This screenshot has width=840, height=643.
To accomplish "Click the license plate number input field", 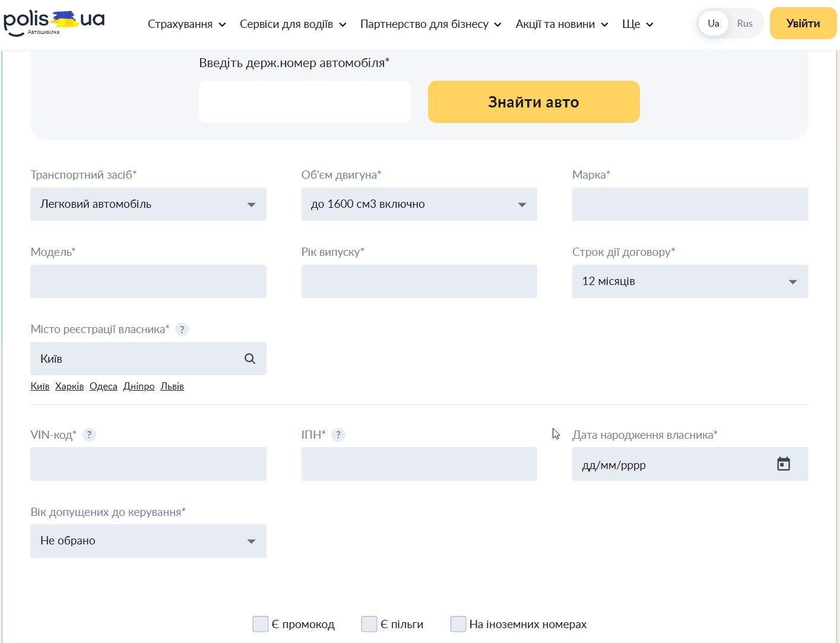I will 305,102.
